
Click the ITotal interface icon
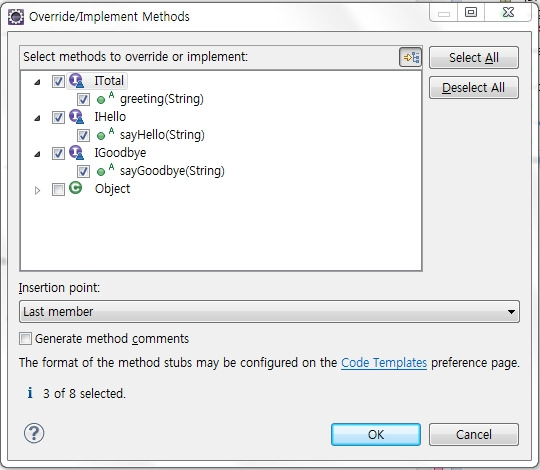click(x=76, y=81)
